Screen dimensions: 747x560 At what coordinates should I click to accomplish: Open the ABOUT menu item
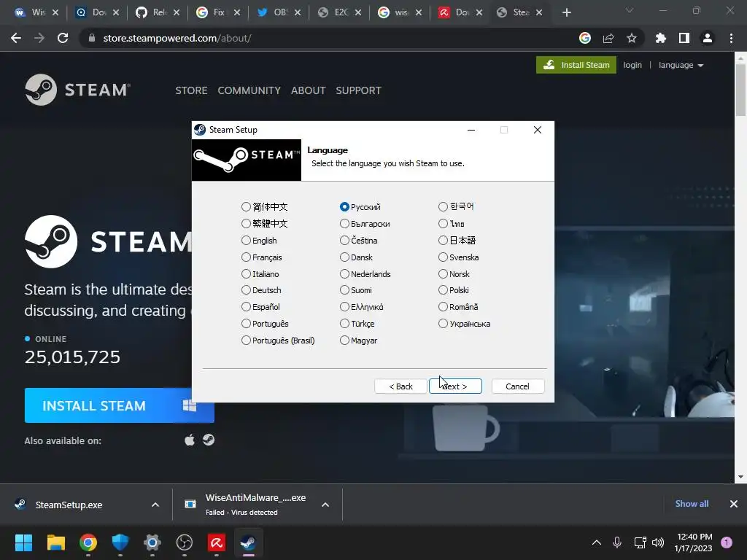pyautogui.click(x=309, y=90)
